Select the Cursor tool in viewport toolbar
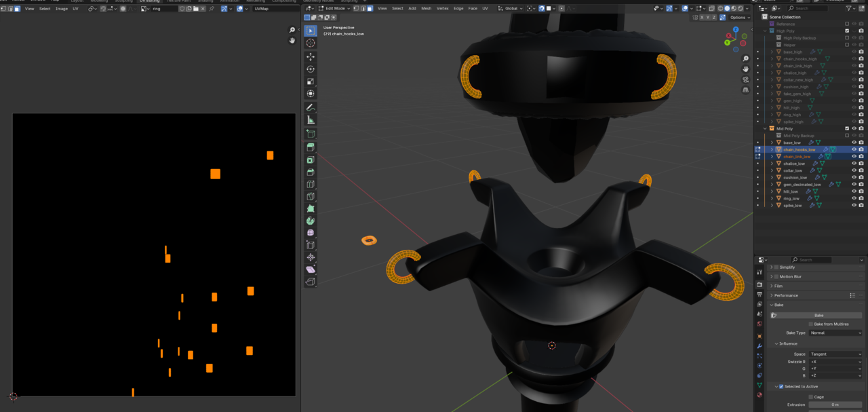The width and height of the screenshot is (868, 412). tap(311, 43)
